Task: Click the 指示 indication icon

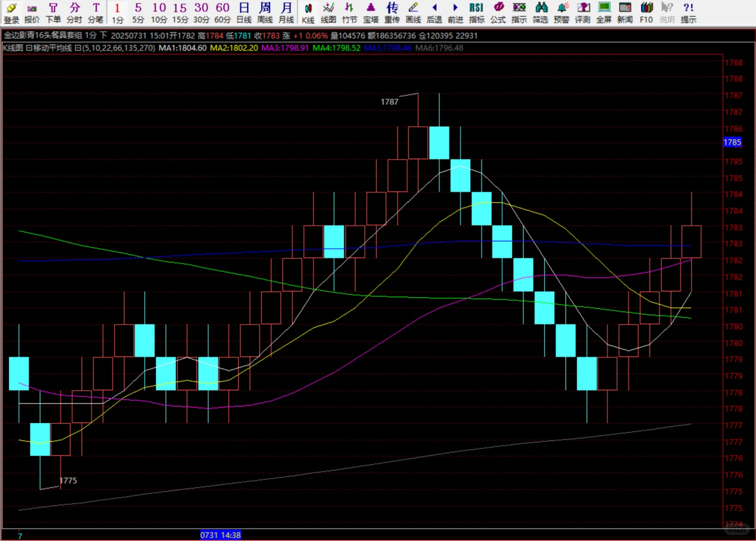Action: click(519, 13)
